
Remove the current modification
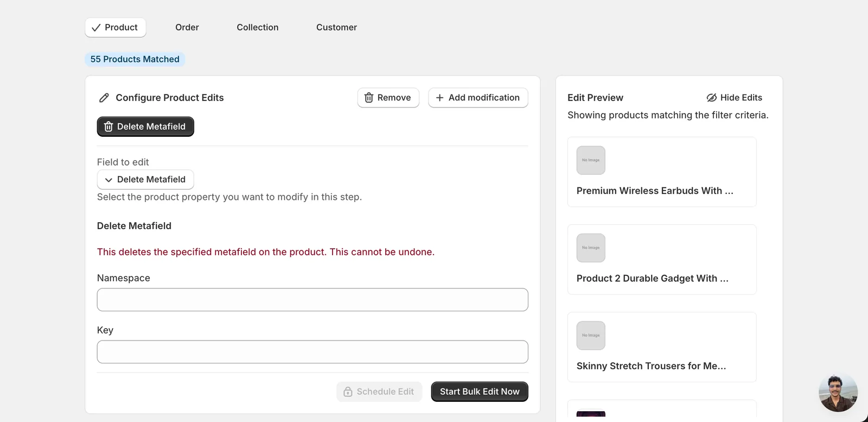coord(388,98)
